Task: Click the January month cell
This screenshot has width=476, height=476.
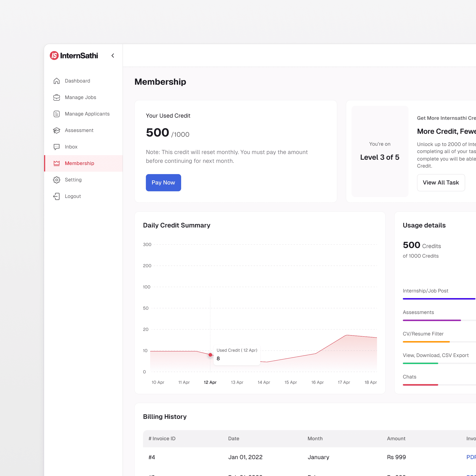Action: click(x=318, y=457)
